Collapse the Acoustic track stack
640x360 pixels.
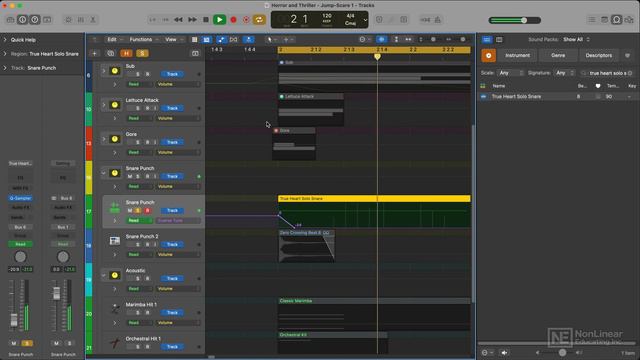tap(104, 276)
